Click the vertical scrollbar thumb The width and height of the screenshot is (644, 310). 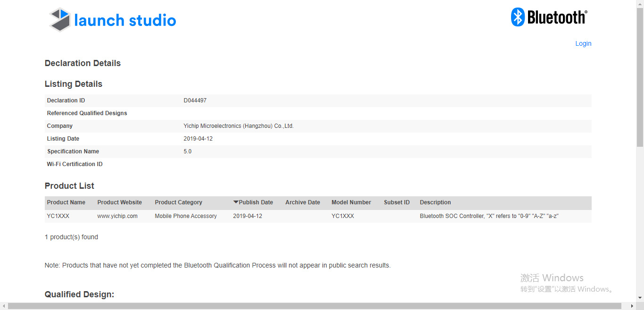[640, 77]
